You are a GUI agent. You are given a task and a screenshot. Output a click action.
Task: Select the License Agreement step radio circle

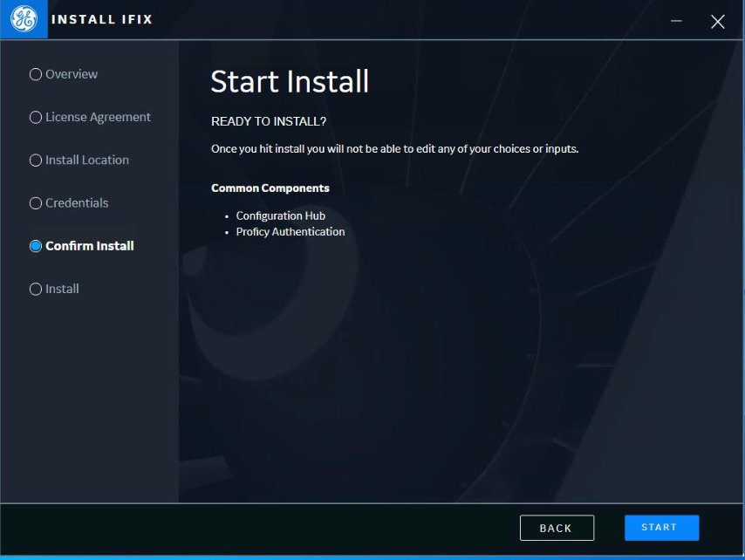(36, 117)
